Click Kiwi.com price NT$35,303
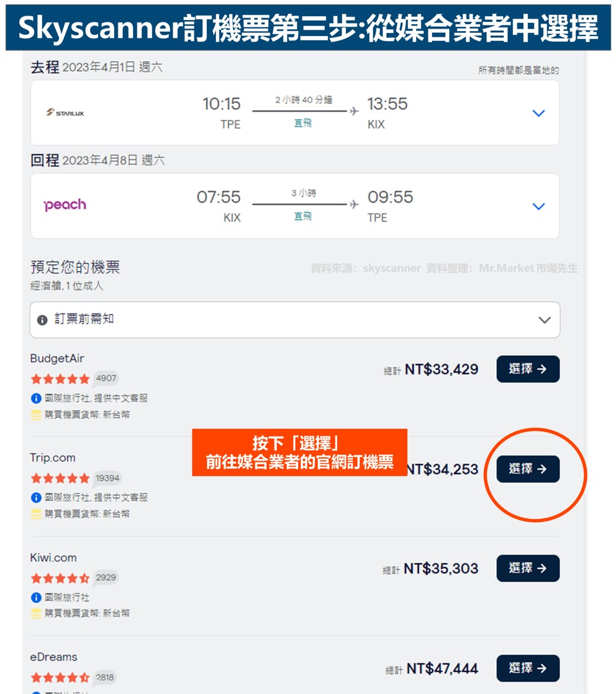 click(x=441, y=569)
